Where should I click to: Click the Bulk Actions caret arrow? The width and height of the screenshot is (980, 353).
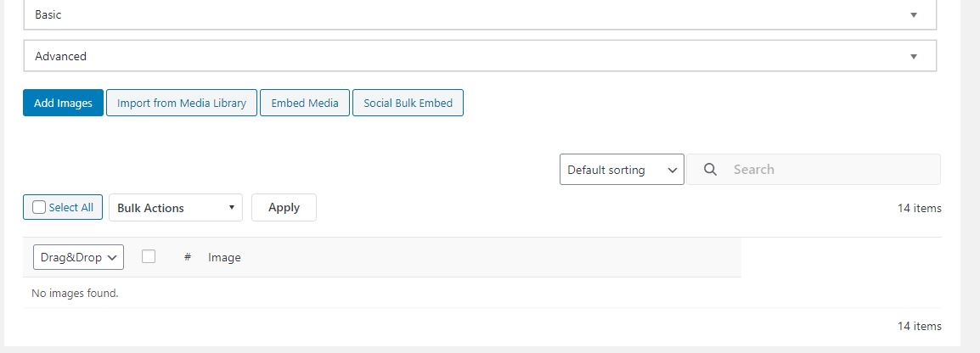(x=231, y=208)
